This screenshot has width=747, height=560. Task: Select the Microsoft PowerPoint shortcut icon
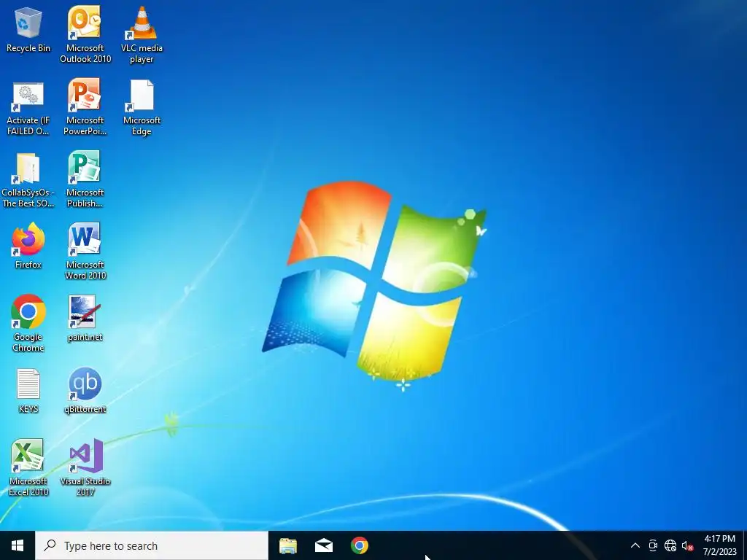(85, 107)
